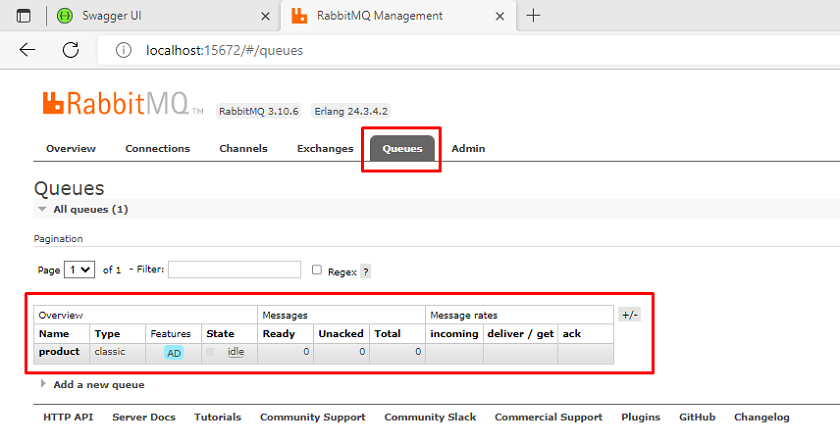
Task: Go back using the browser back arrow
Action: click(27, 50)
